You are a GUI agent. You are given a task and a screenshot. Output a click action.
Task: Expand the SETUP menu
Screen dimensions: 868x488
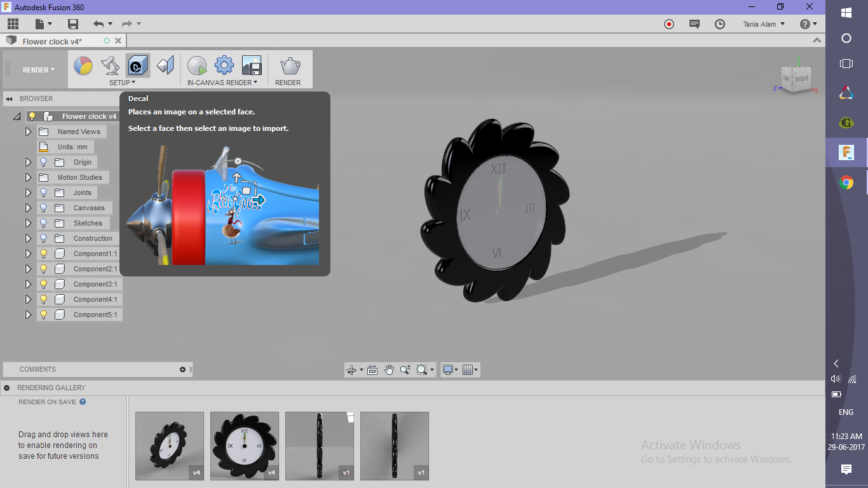point(122,83)
